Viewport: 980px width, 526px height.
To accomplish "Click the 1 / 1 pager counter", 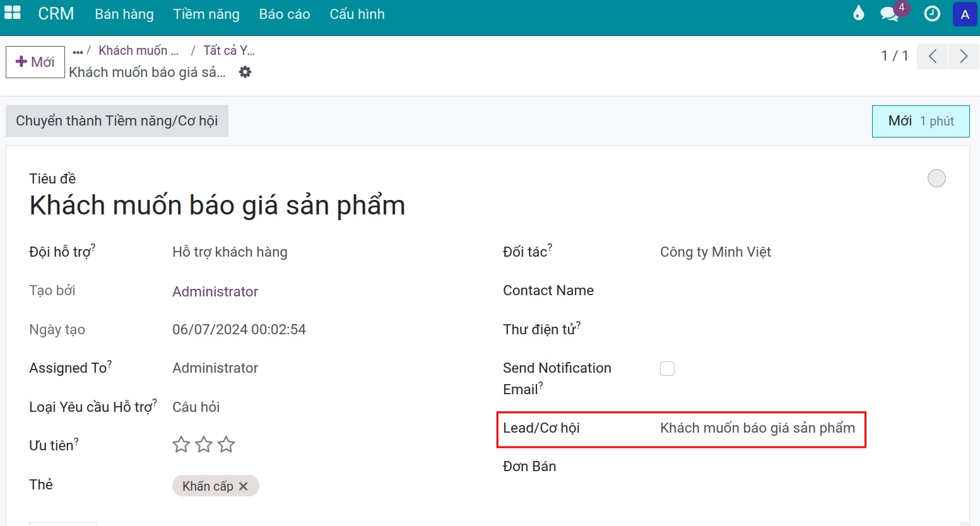I will 895,56.
